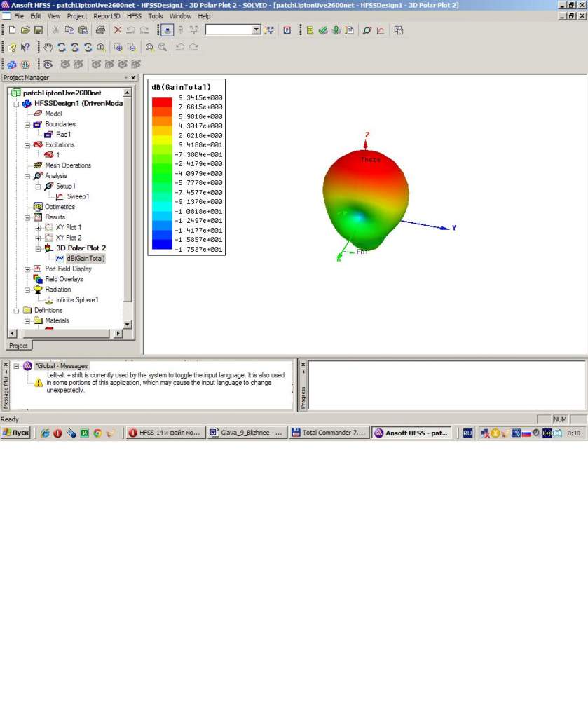The width and height of the screenshot is (588, 718).
Task: Open the Report3D menu
Action: pos(107,15)
